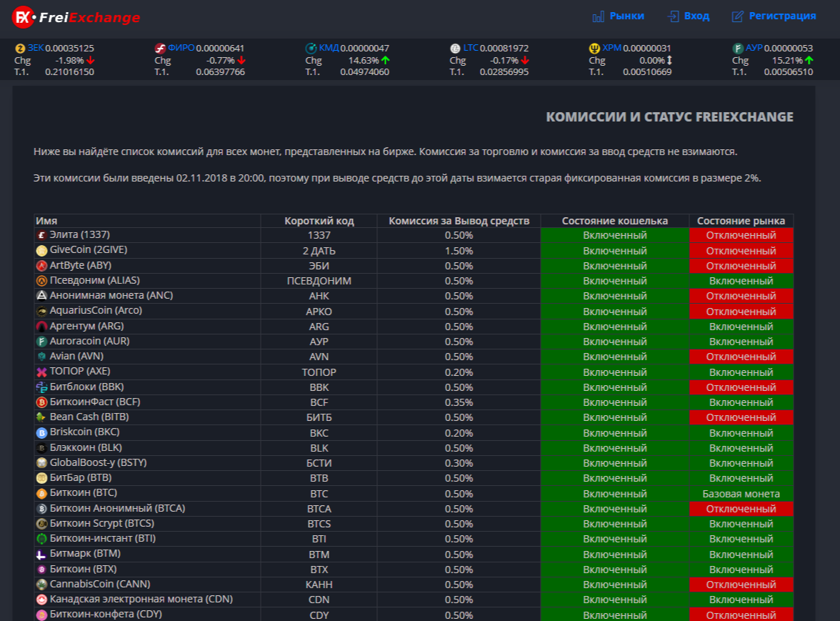Viewport: 840px width, 621px height.
Task: Click the AquariusCoin (Arco) coin icon
Action: [x=41, y=311]
